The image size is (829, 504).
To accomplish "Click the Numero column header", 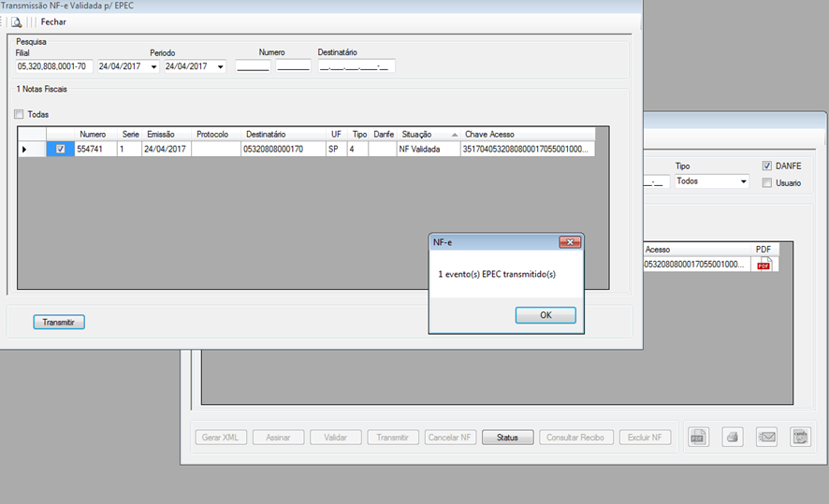I will coord(95,135).
